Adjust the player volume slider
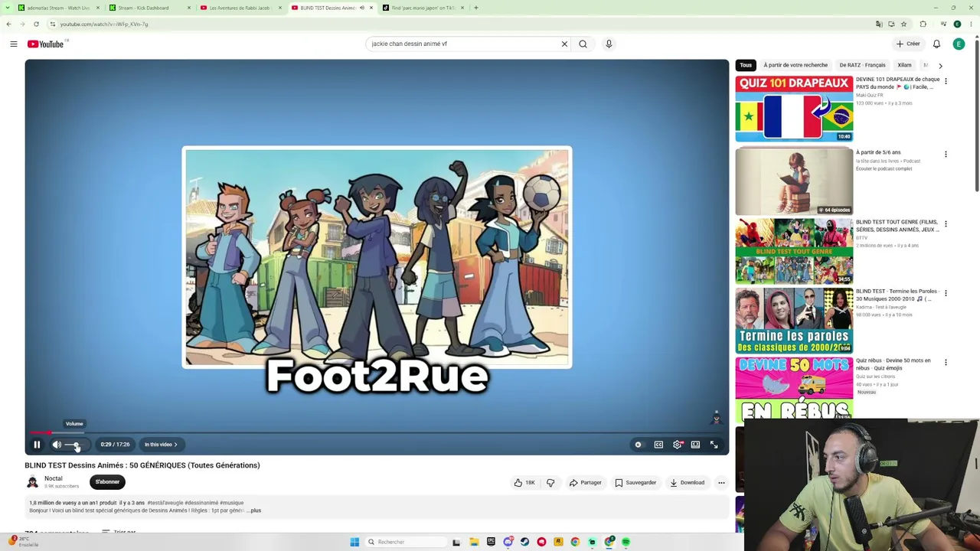The height and width of the screenshot is (551, 980). pyautogui.click(x=75, y=445)
